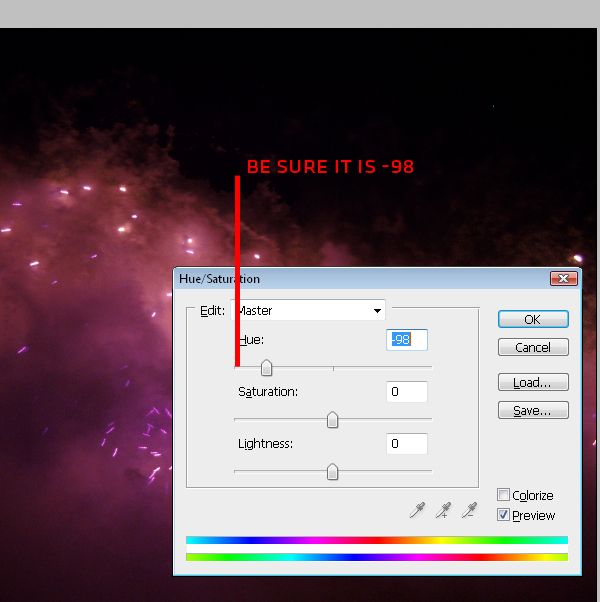The width and height of the screenshot is (600, 602).
Task: Select the Subtract from Sample eyedropper
Action: coord(469,510)
